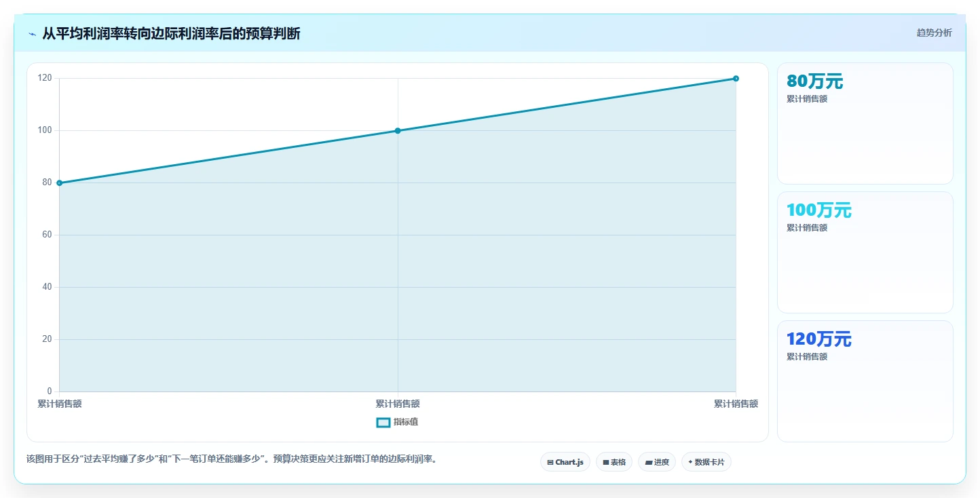Viewport: 980px width, 498px height.
Task: Select the 120万元 data card
Action: tap(865, 381)
